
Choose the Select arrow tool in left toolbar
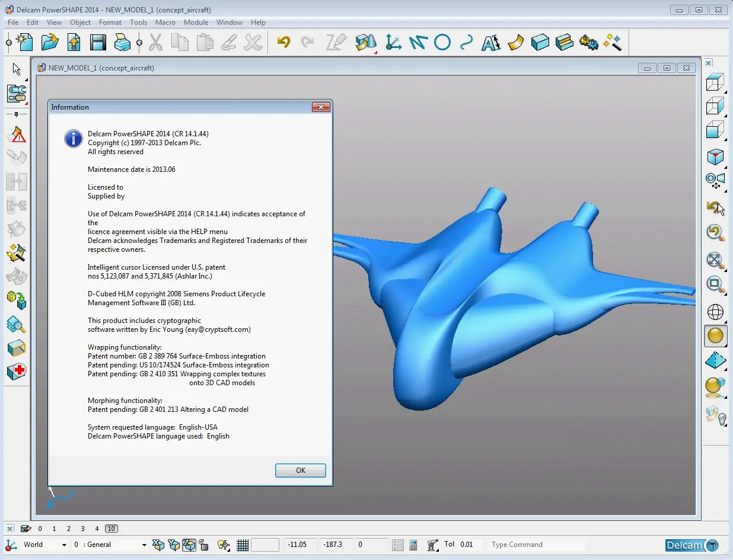point(17,69)
